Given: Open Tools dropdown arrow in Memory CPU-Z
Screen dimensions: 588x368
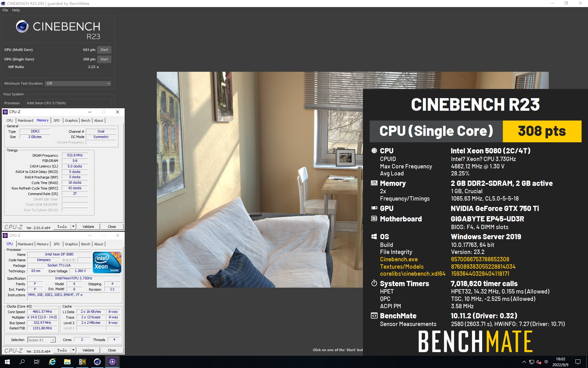Looking at the screenshot, I should coord(73,227).
